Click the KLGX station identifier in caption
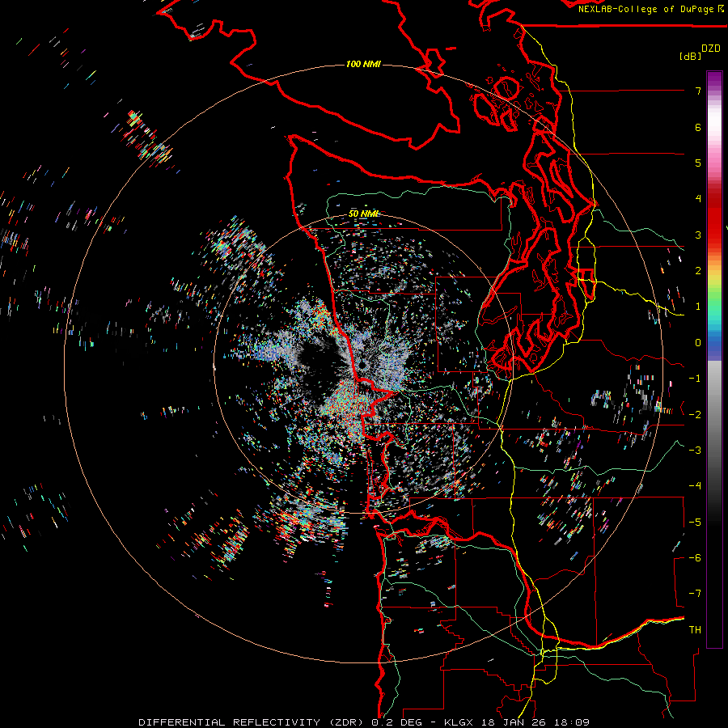The image size is (728, 728). pos(459,722)
